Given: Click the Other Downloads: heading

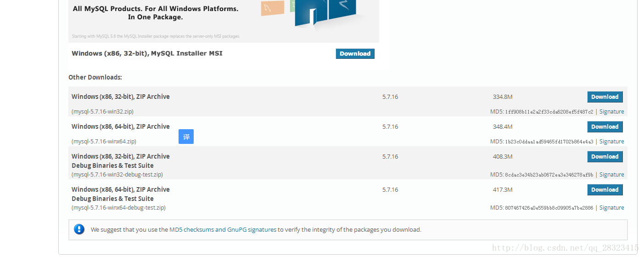Looking at the screenshot, I should click(95, 77).
